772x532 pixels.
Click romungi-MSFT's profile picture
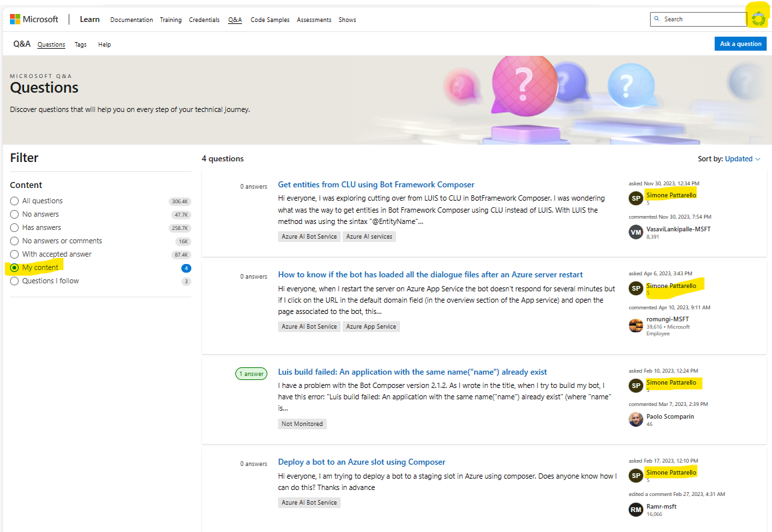tap(635, 325)
